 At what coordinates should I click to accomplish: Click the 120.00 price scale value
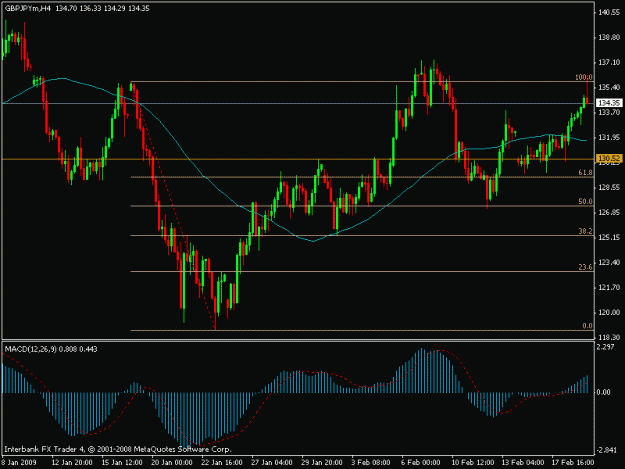(x=609, y=312)
